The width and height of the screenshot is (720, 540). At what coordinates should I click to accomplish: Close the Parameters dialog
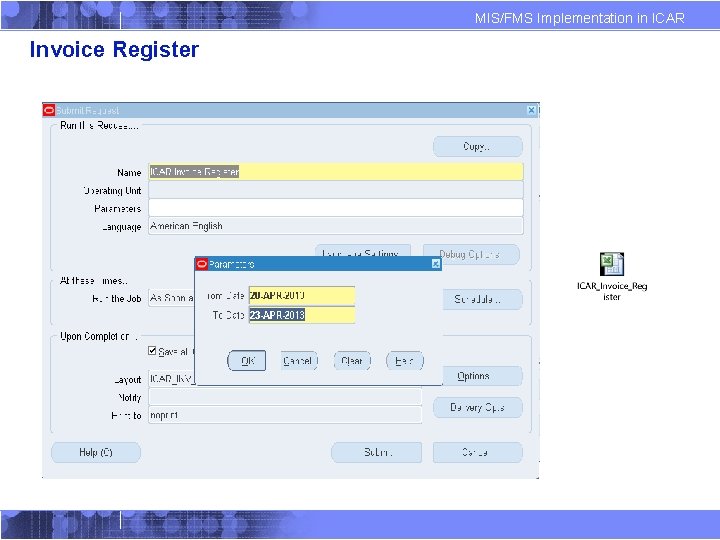(436, 264)
